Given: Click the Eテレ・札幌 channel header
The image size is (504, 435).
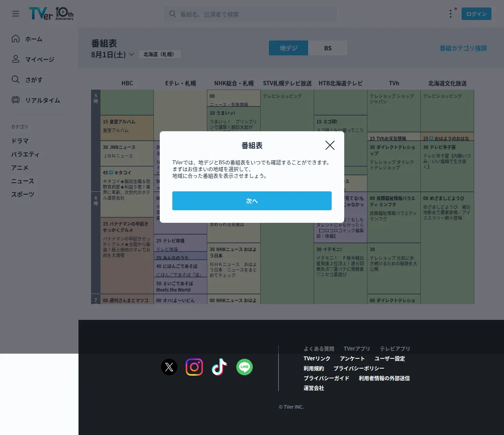Looking at the screenshot, I should pyautogui.click(x=181, y=83).
